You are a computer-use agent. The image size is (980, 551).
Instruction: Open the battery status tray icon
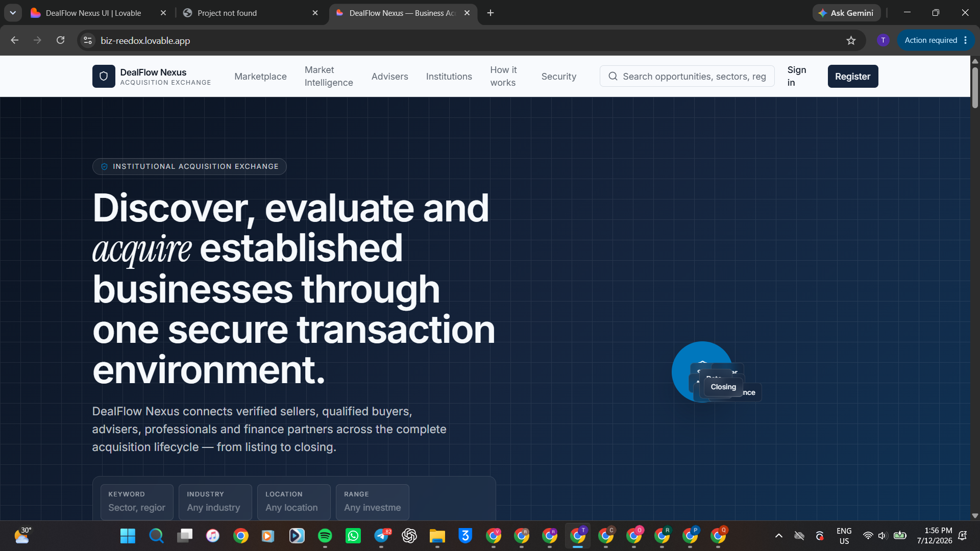tap(900, 536)
